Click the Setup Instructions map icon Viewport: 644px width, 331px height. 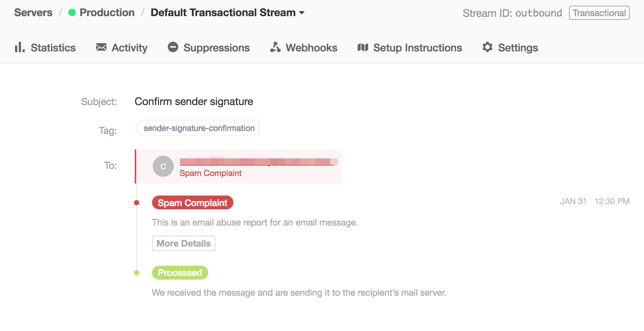point(363,47)
